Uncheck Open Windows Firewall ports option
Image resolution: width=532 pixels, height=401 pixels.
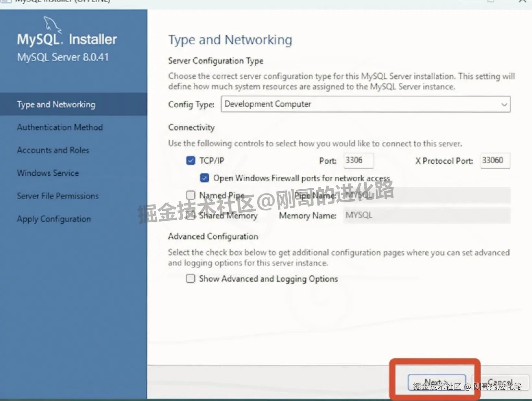[204, 178]
